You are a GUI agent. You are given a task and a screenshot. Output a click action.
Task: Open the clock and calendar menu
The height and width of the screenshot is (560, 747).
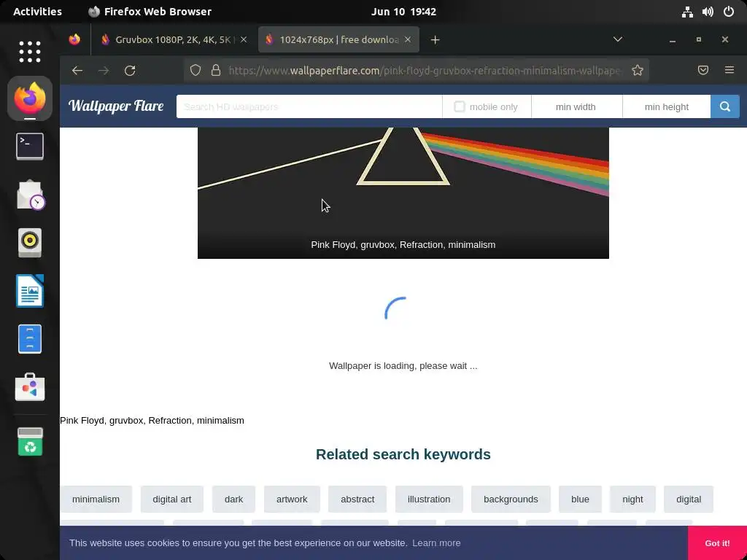tap(403, 12)
